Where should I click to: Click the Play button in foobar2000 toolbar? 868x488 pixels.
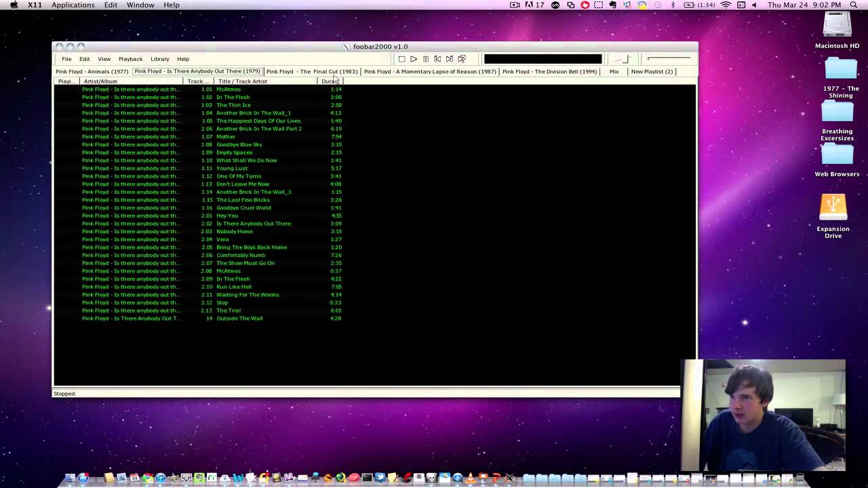click(414, 59)
